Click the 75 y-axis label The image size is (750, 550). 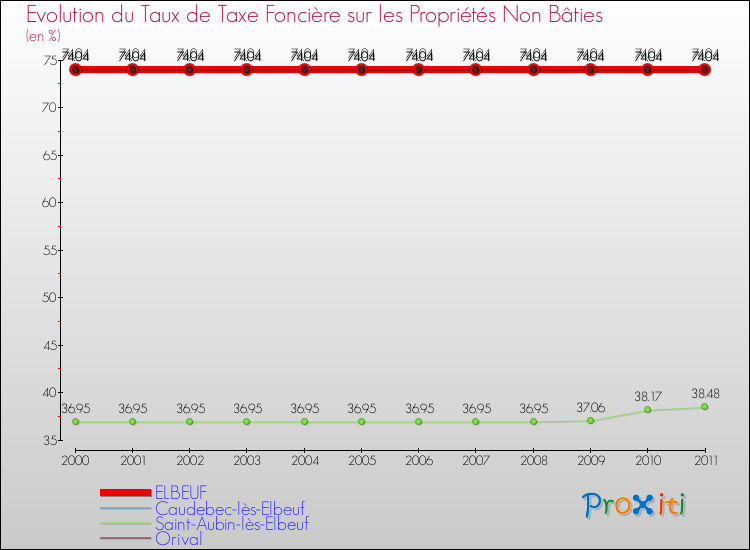50,60
